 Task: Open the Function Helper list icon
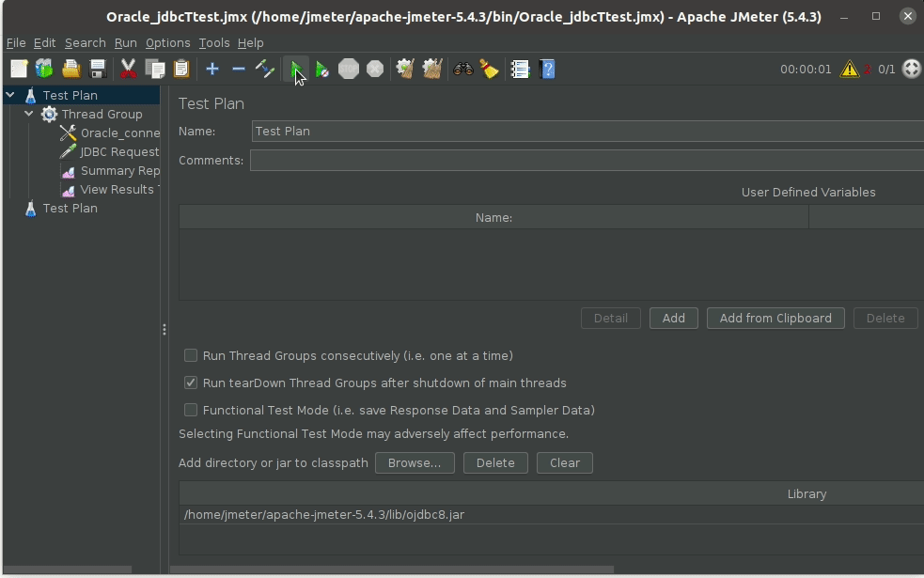pos(520,69)
